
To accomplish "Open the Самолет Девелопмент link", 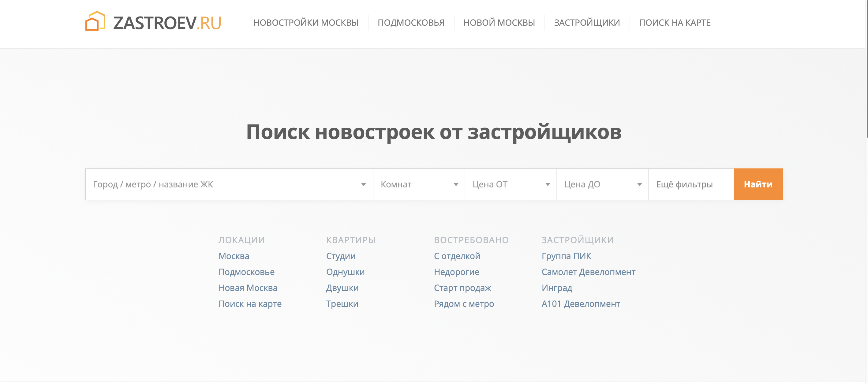I will tap(588, 272).
